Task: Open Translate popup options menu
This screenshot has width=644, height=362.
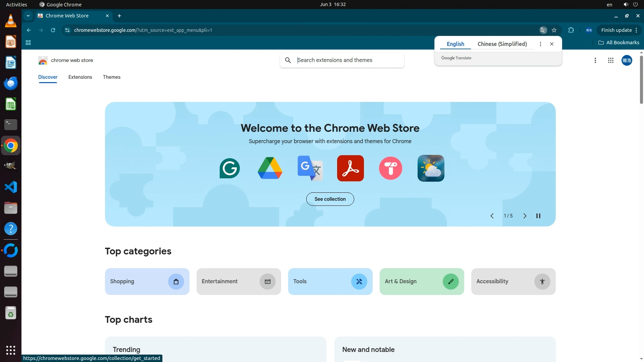Action: coord(540,44)
